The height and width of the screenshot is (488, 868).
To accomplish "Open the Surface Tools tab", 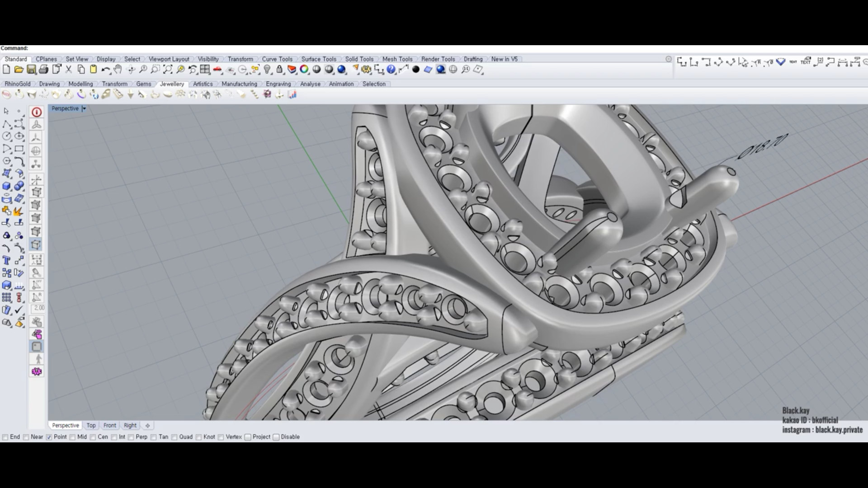I will pyautogui.click(x=319, y=59).
